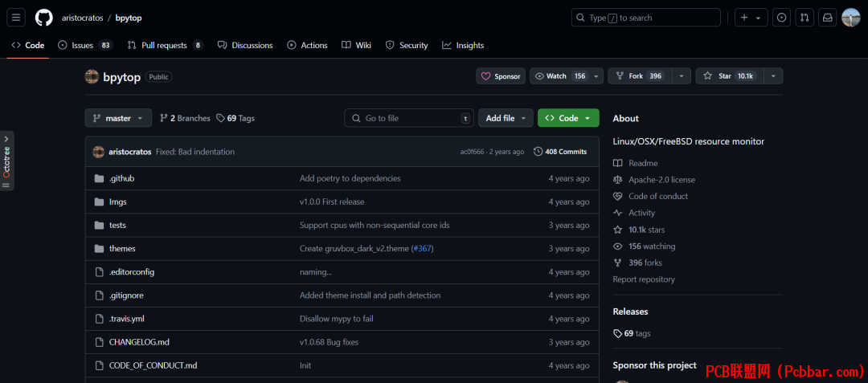This screenshot has width=868, height=383.
Task: Click the Sponsor heart button
Action: coord(501,76)
